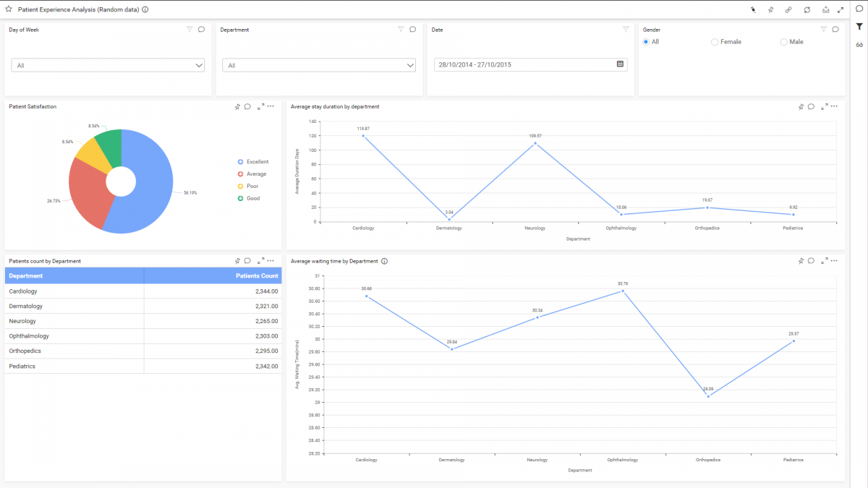
Task: Copy the dashboard share link
Action: [788, 9]
